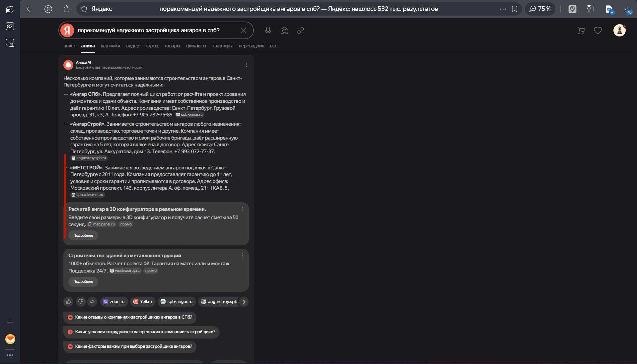Clear the search query with X
The image size is (637, 364).
pyautogui.click(x=244, y=30)
